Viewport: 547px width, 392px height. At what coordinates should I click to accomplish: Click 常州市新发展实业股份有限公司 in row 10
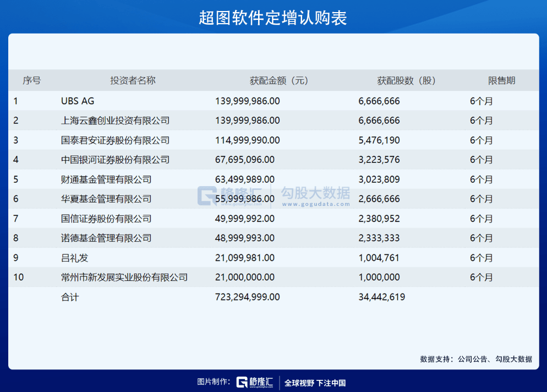[124, 277]
